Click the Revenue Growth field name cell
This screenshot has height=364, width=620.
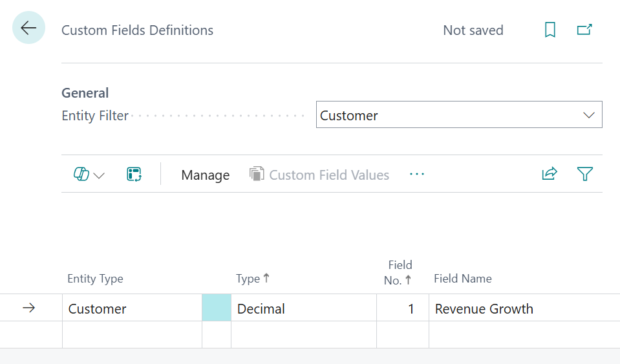tap(484, 308)
